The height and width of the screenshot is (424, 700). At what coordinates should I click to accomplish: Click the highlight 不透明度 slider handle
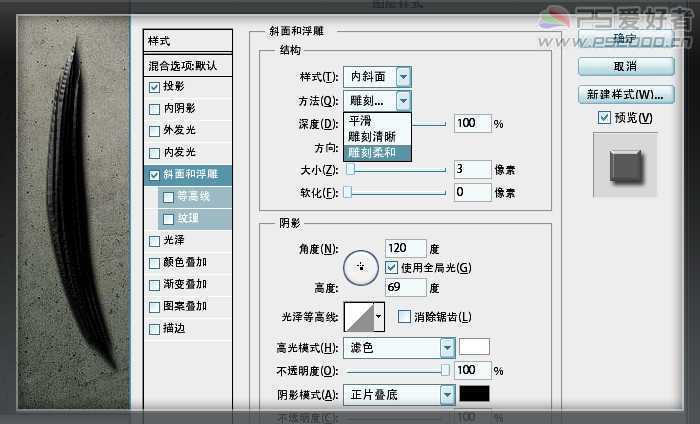point(445,370)
